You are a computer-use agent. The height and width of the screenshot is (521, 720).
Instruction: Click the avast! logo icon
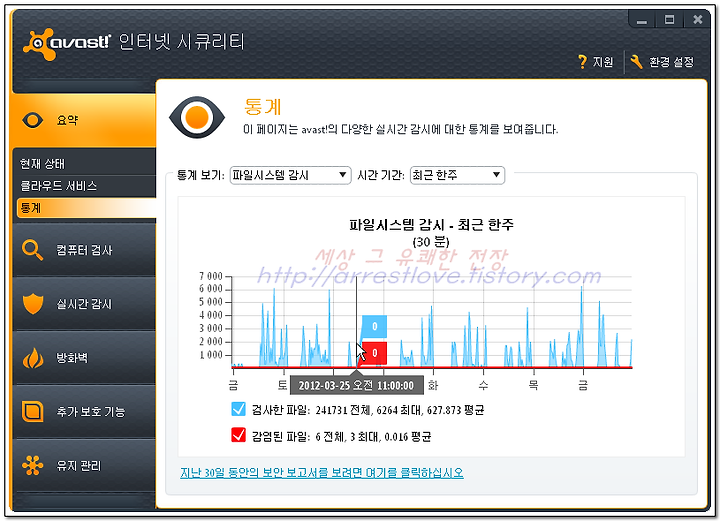pyautogui.click(x=39, y=44)
